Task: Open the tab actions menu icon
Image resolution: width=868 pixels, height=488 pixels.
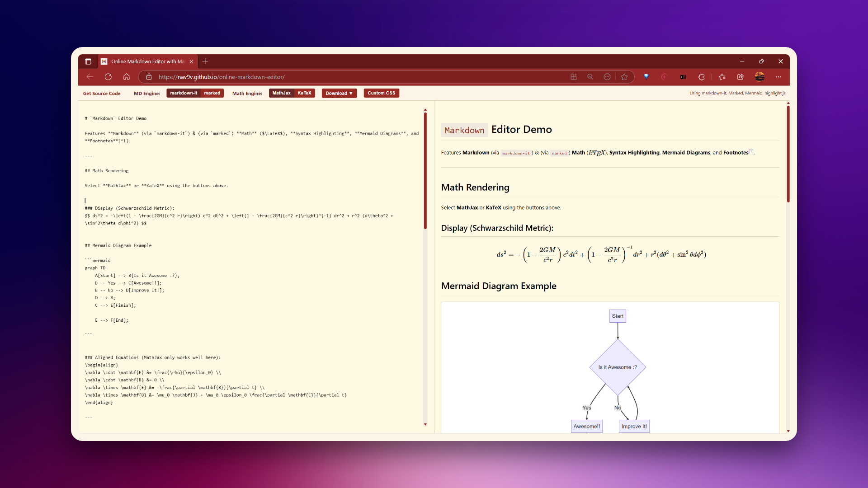Action: (x=88, y=61)
